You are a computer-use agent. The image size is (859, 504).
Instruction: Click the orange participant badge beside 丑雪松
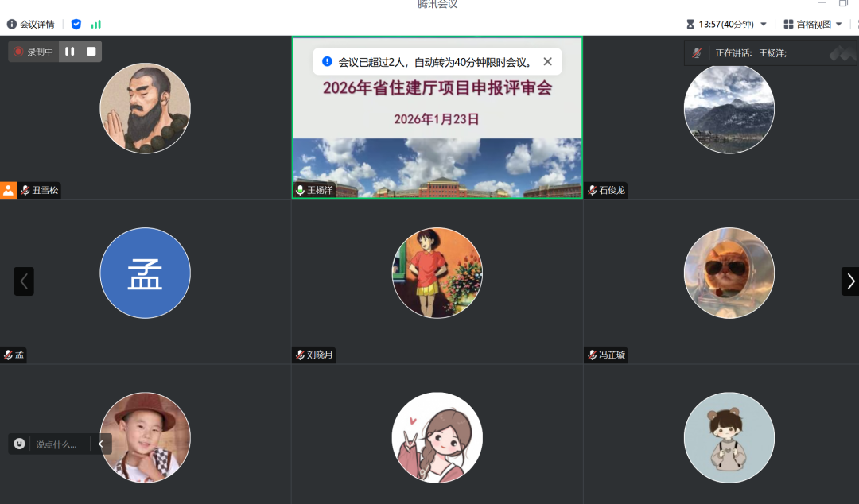(7, 190)
